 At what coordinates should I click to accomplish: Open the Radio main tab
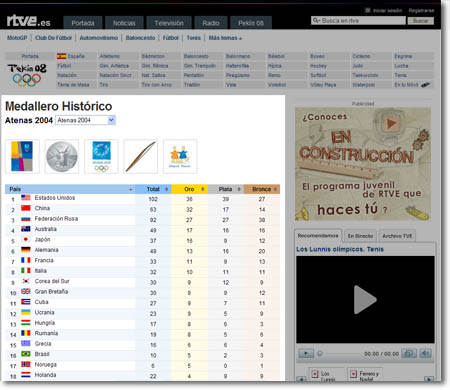(x=211, y=23)
